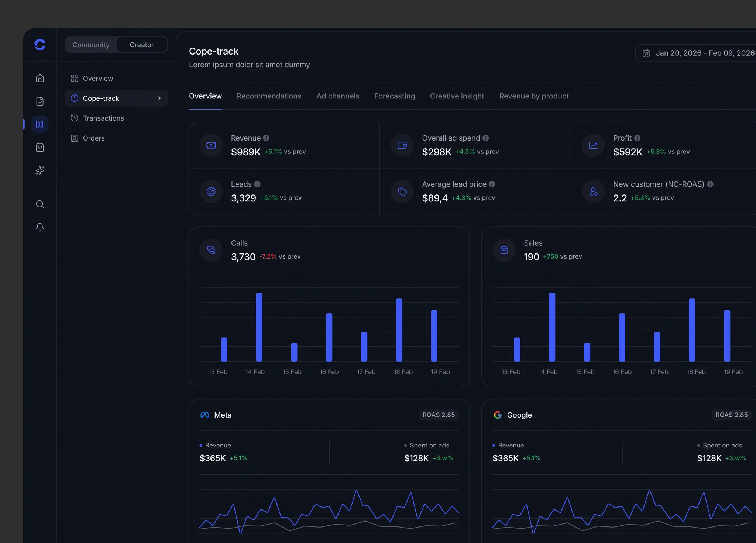
Task: Open the Revenue by product tab
Action: [x=534, y=96]
